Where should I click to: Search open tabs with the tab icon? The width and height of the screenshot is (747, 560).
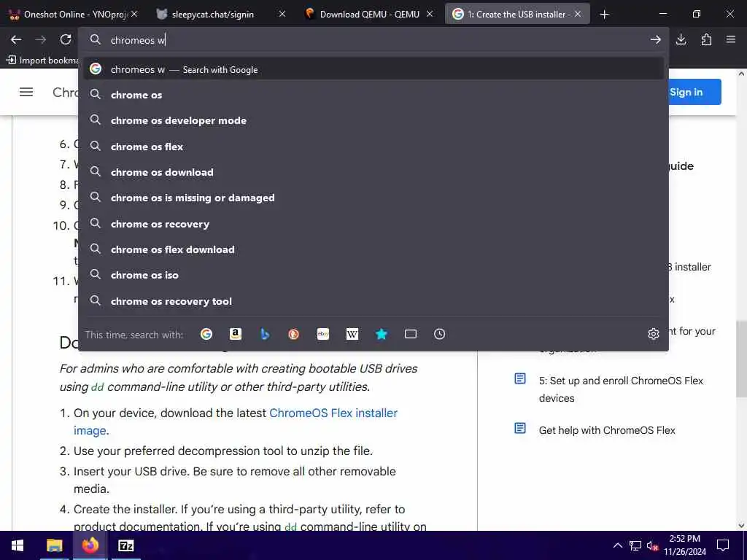pyautogui.click(x=411, y=334)
